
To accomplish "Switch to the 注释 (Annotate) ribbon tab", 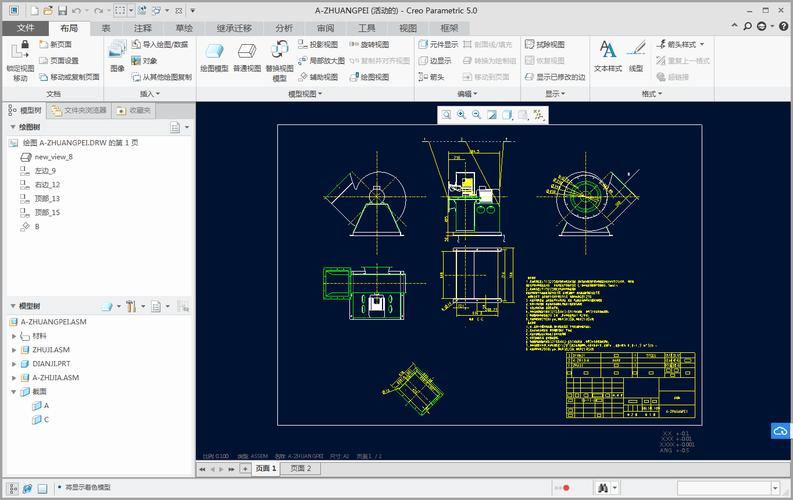I will click(x=143, y=28).
